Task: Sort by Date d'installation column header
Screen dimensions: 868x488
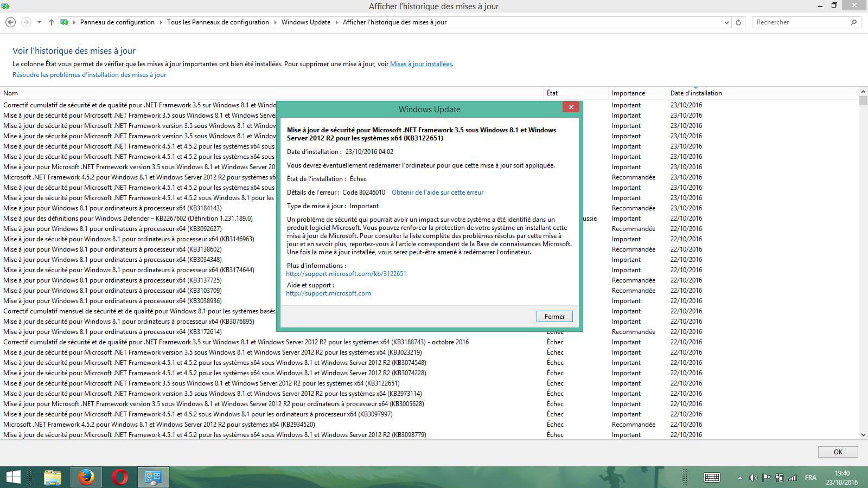Action: [x=697, y=93]
